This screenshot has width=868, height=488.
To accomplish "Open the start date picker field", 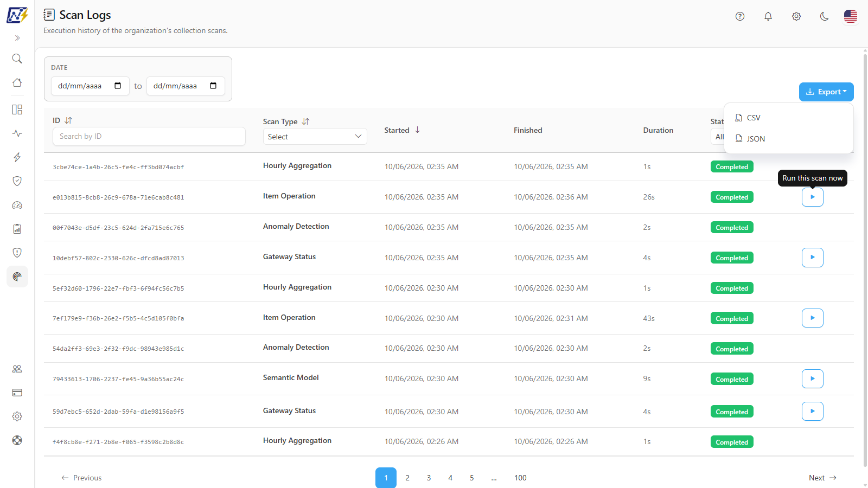I will 90,86.
